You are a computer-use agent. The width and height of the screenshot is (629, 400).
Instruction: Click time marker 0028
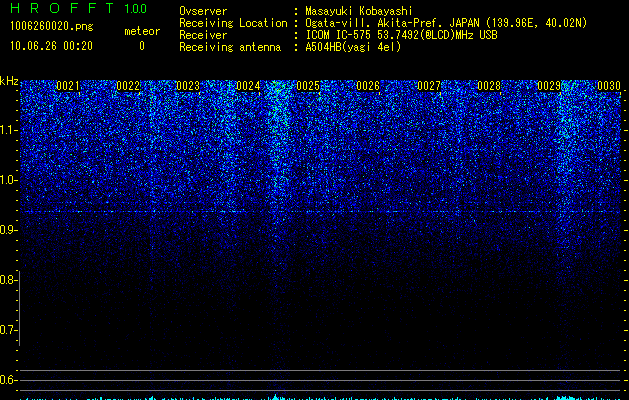pyautogui.click(x=489, y=86)
